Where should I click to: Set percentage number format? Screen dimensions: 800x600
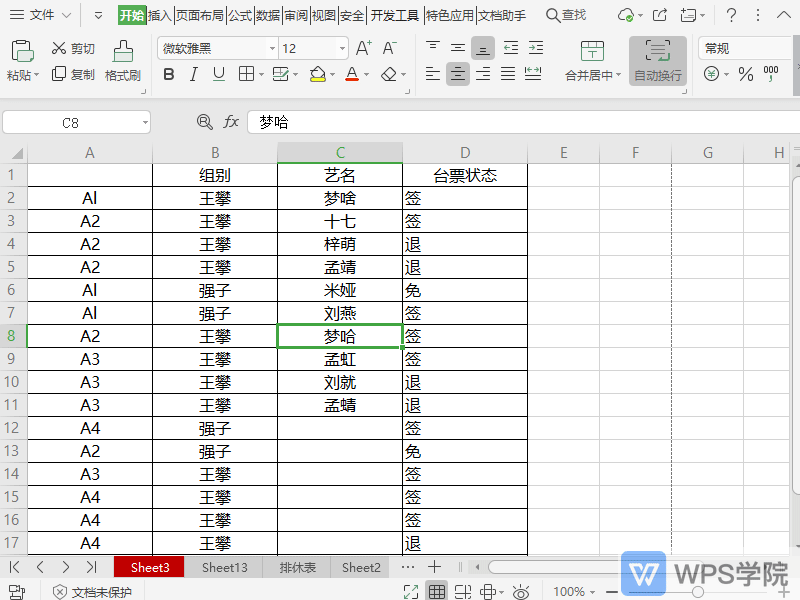click(x=746, y=73)
